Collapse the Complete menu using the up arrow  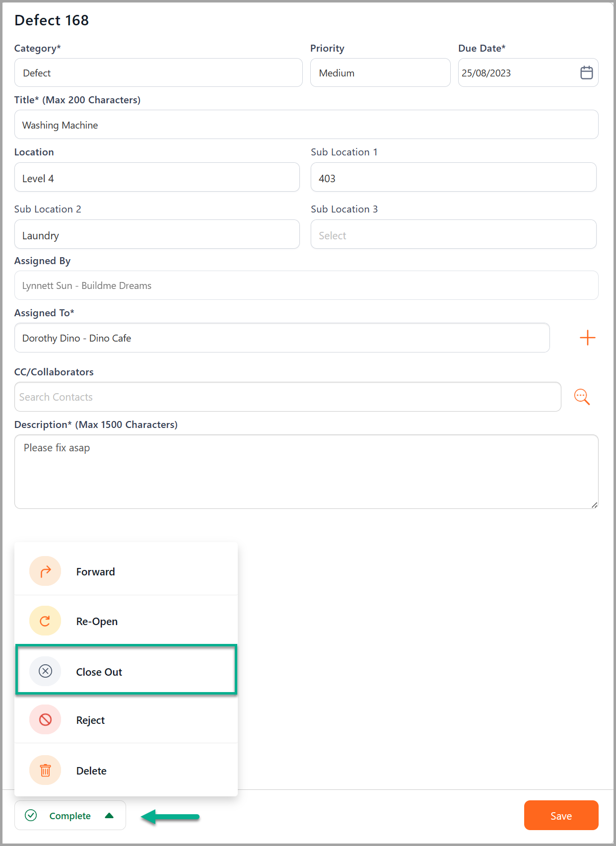(x=109, y=815)
